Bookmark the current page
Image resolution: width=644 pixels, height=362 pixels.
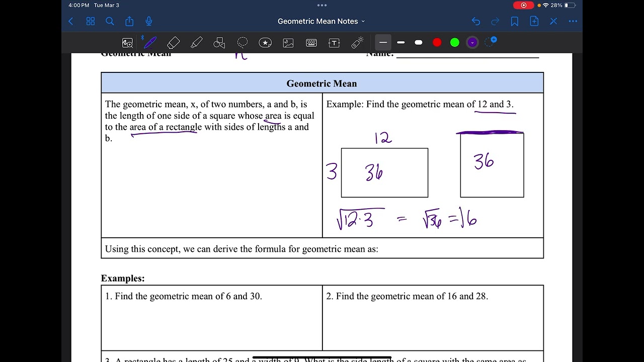pyautogui.click(x=515, y=21)
